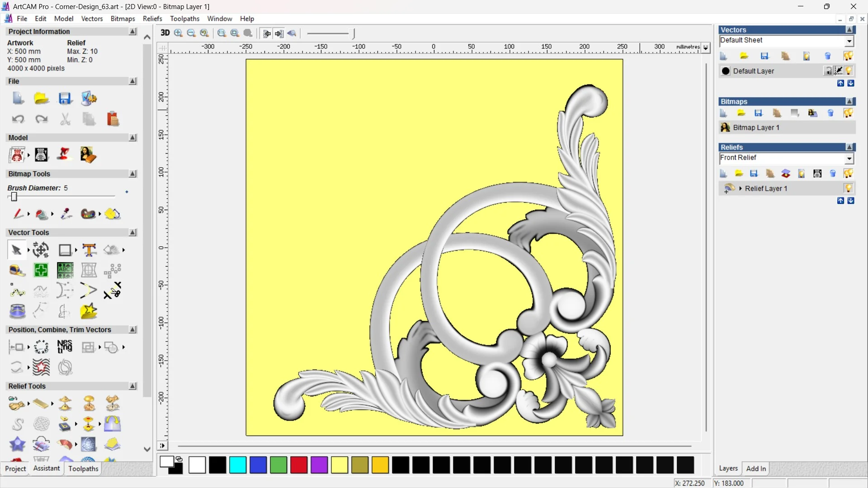Viewport: 868px width, 488px height.
Task: Click the Zoom In magnifier on the toolbar
Action: coord(178,33)
